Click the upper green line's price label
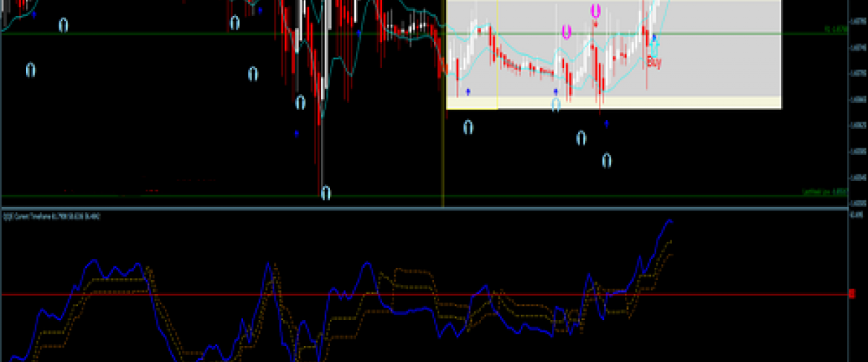 835,30
